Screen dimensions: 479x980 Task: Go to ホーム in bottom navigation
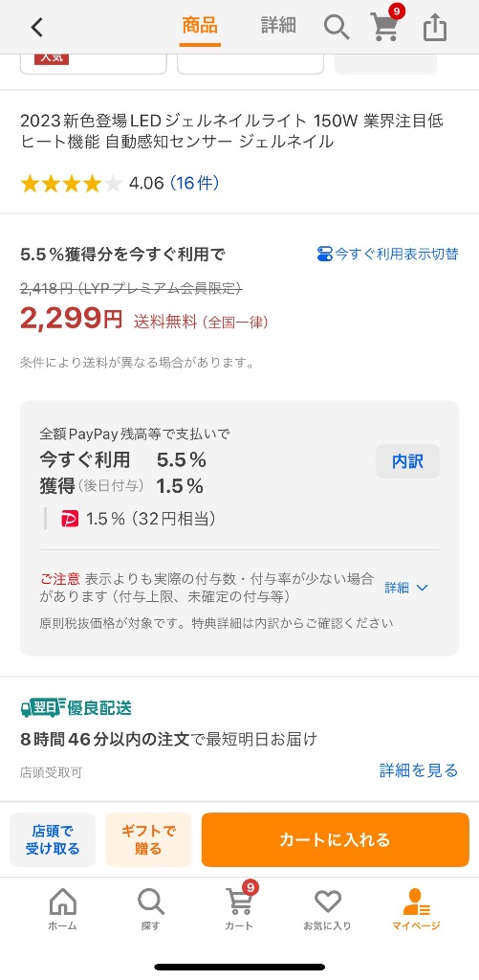tap(62, 909)
